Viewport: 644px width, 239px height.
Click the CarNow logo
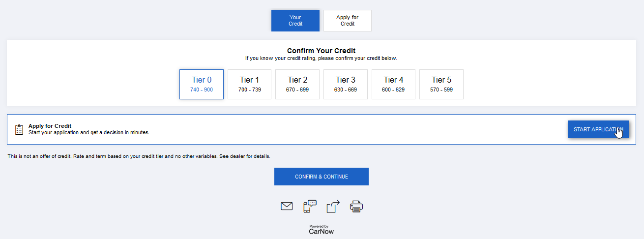click(x=321, y=230)
